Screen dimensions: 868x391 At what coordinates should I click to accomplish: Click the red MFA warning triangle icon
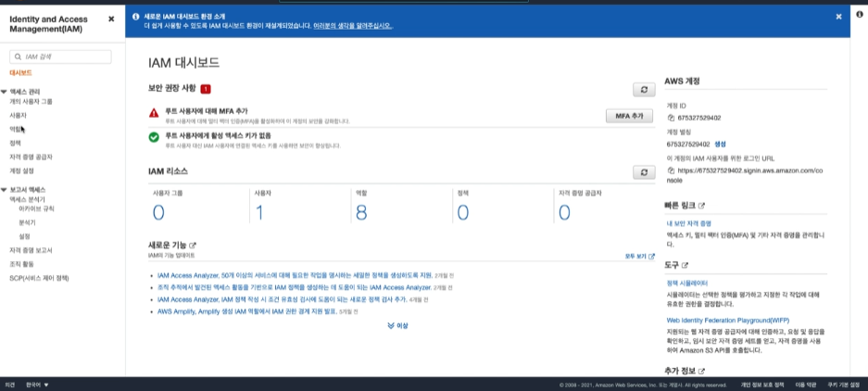click(x=154, y=113)
